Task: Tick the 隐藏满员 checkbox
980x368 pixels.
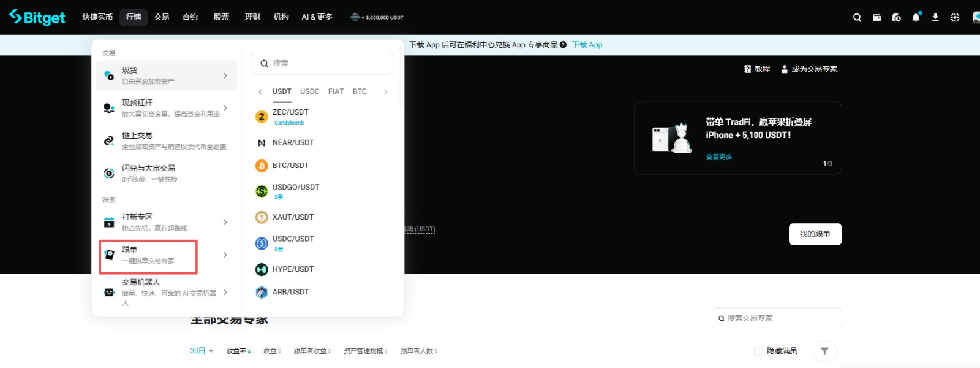Action: tap(758, 351)
